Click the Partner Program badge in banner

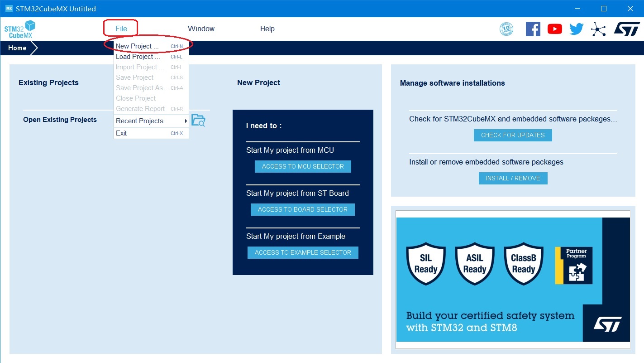[x=574, y=266]
